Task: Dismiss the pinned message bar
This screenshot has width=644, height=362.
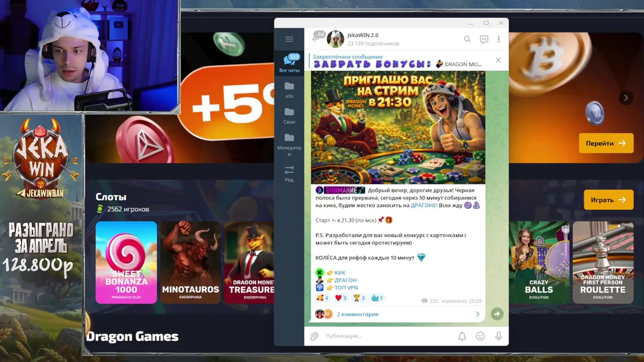Action: click(x=498, y=60)
